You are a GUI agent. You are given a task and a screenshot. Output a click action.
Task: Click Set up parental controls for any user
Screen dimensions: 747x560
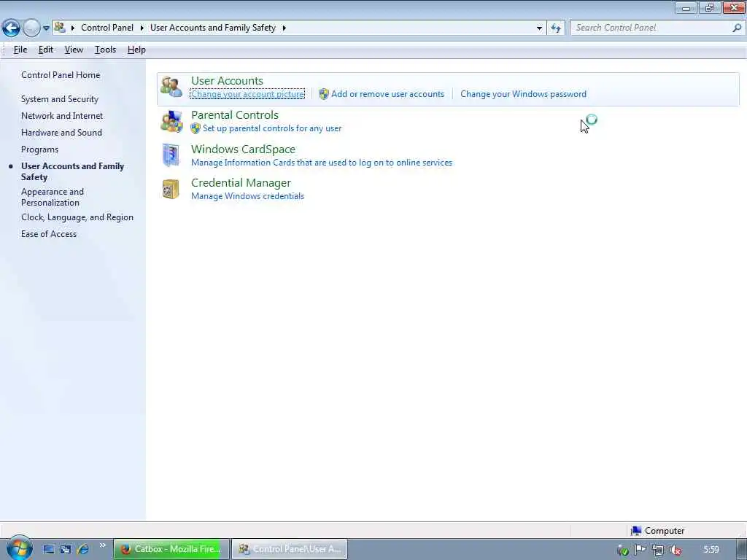coord(272,128)
